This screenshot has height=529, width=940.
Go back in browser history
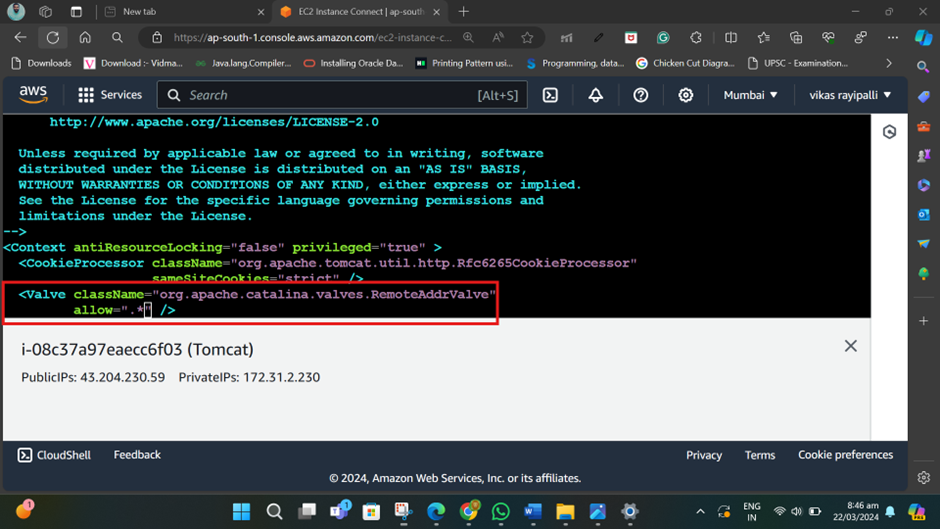pyautogui.click(x=20, y=38)
